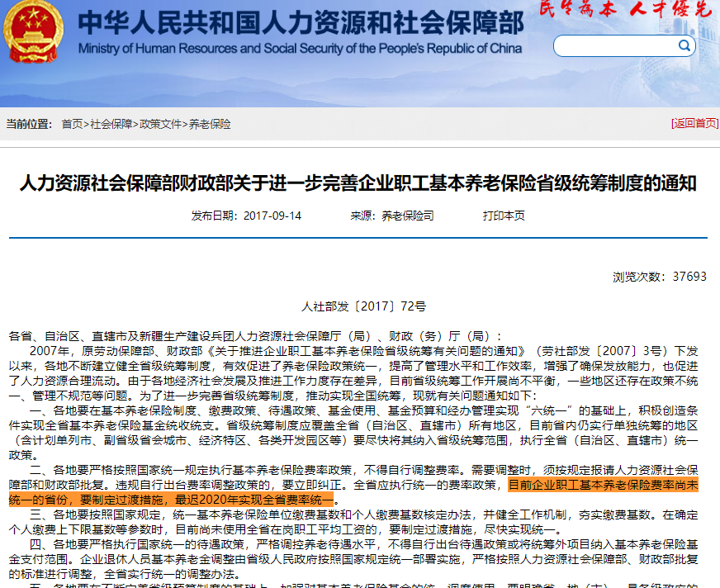
Task: Click the paragraph beginning with 2007年
Action: 353,373
